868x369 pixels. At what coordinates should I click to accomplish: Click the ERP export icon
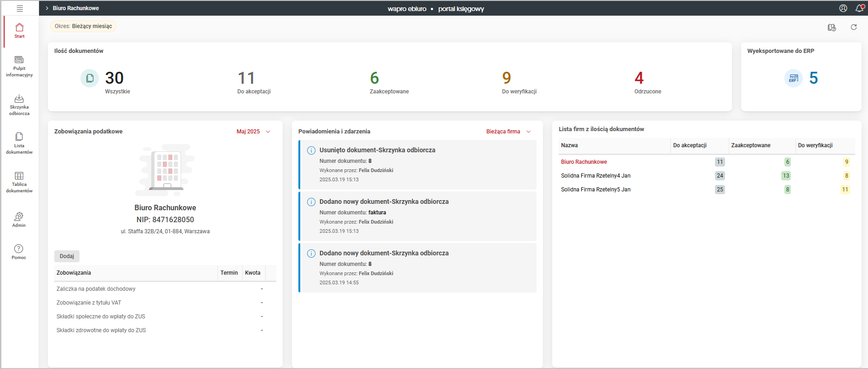[x=794, y=78]
